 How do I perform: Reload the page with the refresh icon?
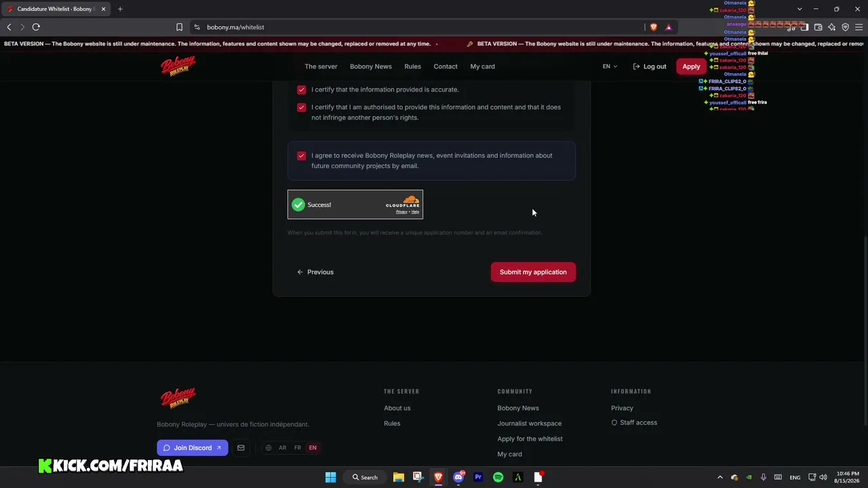tap(36, 27)
